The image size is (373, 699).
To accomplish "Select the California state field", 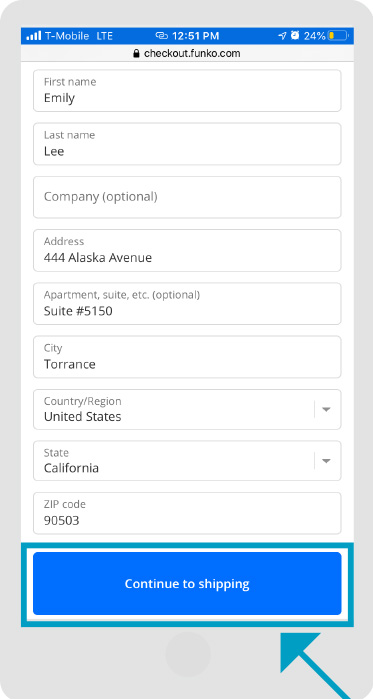I will tap(187, 461).
